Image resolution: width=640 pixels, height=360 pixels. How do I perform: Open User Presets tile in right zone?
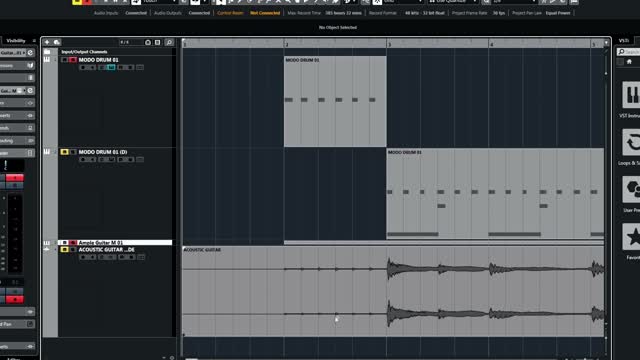[631, 189]
